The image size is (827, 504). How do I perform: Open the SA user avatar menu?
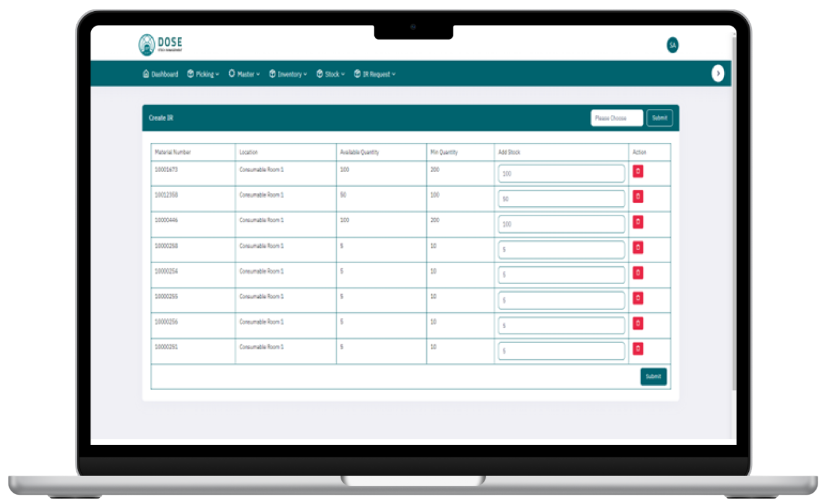pyautogui.click(x=672, y=45)
